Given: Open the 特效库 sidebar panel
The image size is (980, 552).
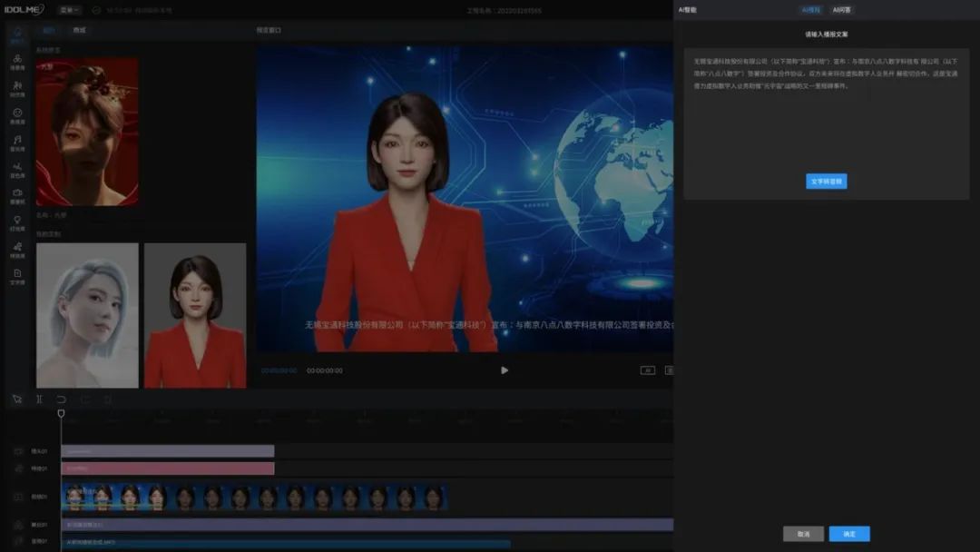Looking at the screenshot, I should point(15,244).
